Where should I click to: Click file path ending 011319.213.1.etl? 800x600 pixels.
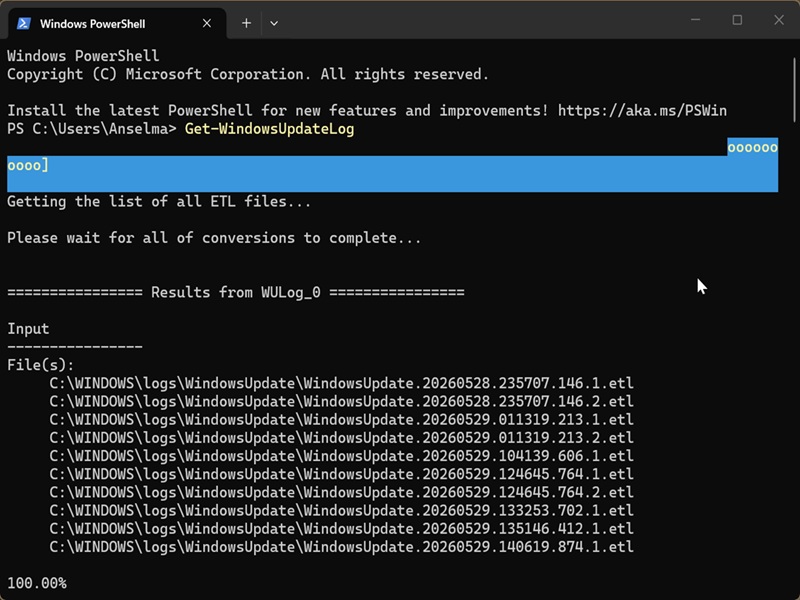tap(341, 419)
